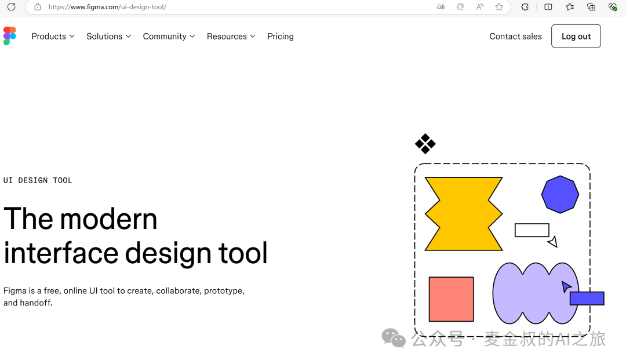View site information via lock icon

pyautogui.click(x=38, y=7)
